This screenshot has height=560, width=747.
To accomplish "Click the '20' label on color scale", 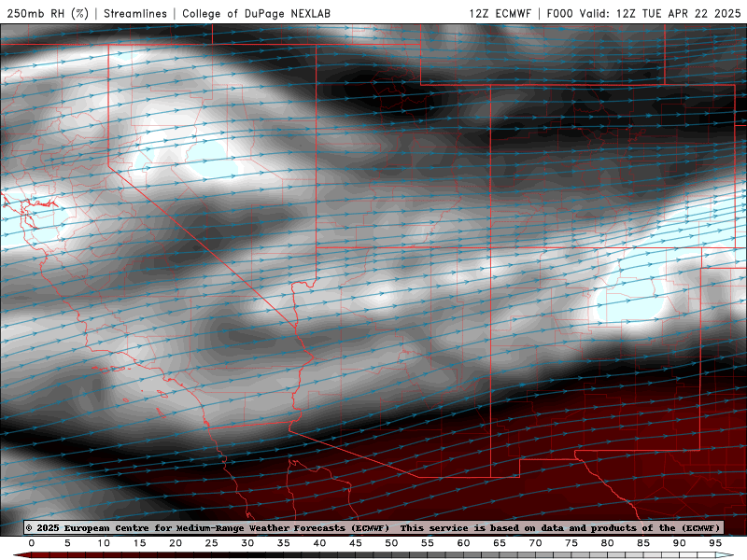I will pos(176,543).
